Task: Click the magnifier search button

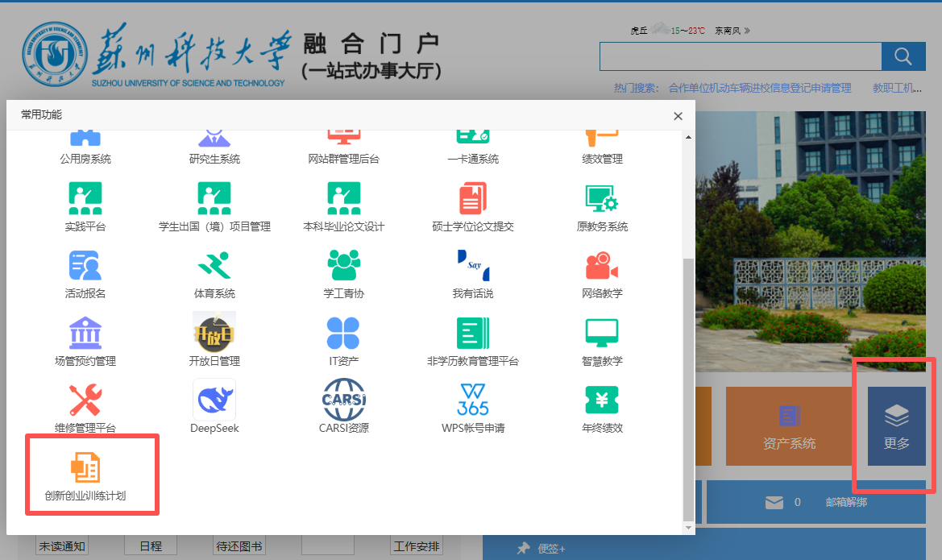Action: click(903, 56)
